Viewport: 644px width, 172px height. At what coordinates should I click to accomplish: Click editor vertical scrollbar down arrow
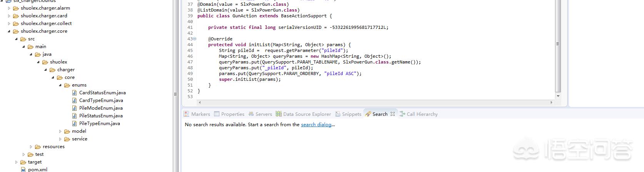coord(558,96)
